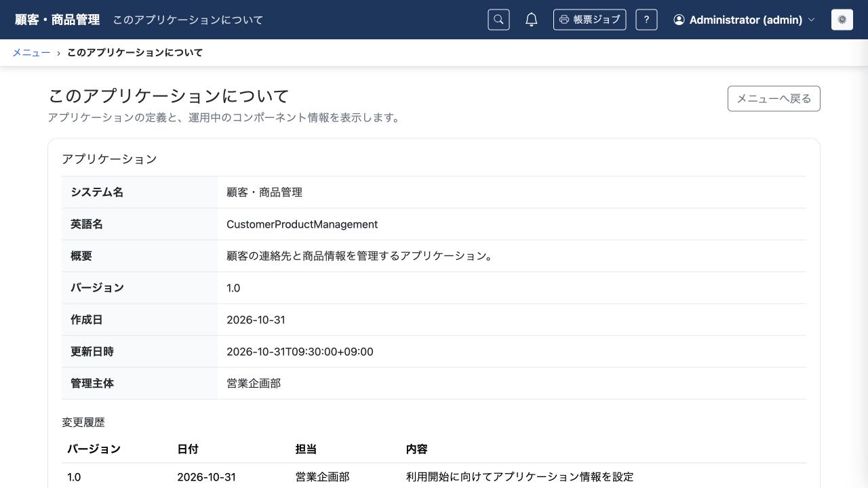Click バージョン column header in history table
868x488 pixels.
coord(94,449)
